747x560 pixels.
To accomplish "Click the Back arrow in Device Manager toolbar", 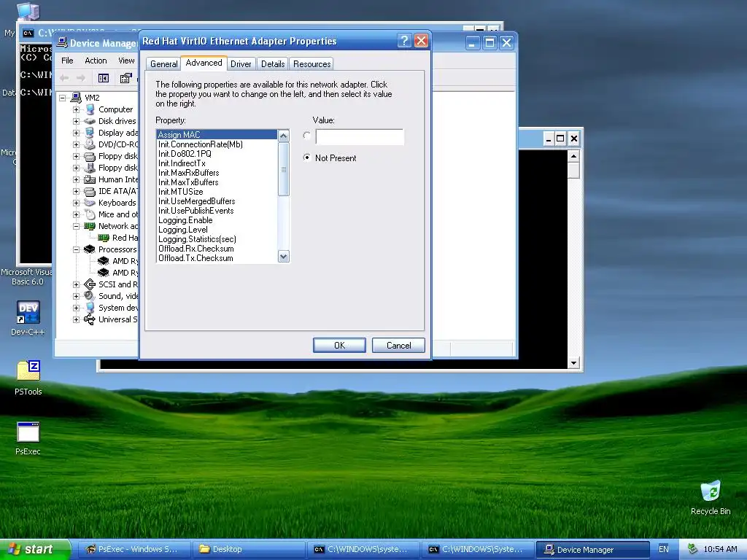I will coord(64,77).
